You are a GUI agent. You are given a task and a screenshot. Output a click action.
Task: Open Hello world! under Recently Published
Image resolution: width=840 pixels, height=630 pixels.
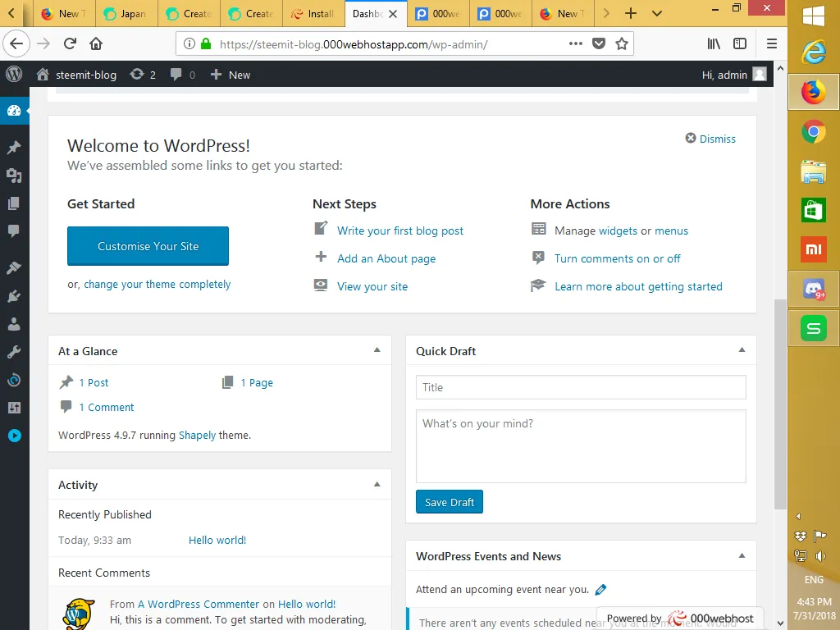click(217, 540)
